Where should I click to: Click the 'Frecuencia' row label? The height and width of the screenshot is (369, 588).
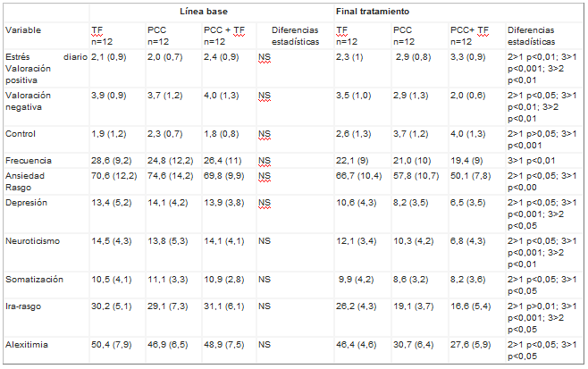tap(29, 160)
